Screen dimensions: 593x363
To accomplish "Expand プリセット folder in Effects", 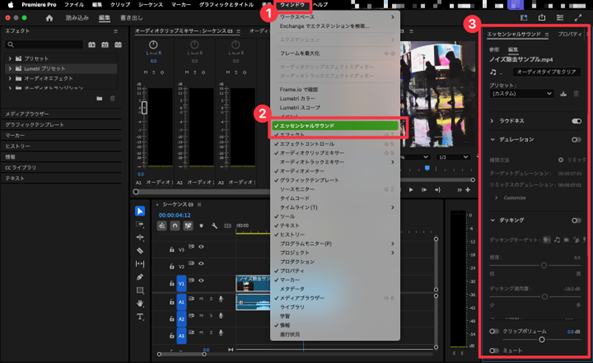I will (10, 59).
